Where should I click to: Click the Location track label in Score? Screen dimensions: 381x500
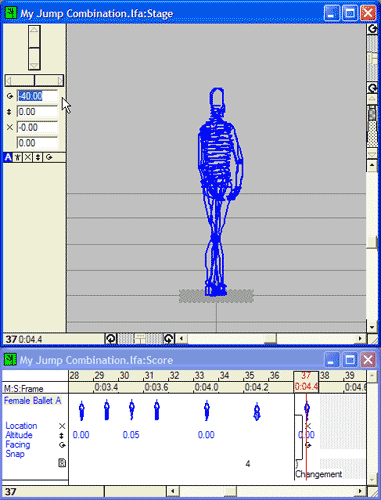tap(21, 426)
